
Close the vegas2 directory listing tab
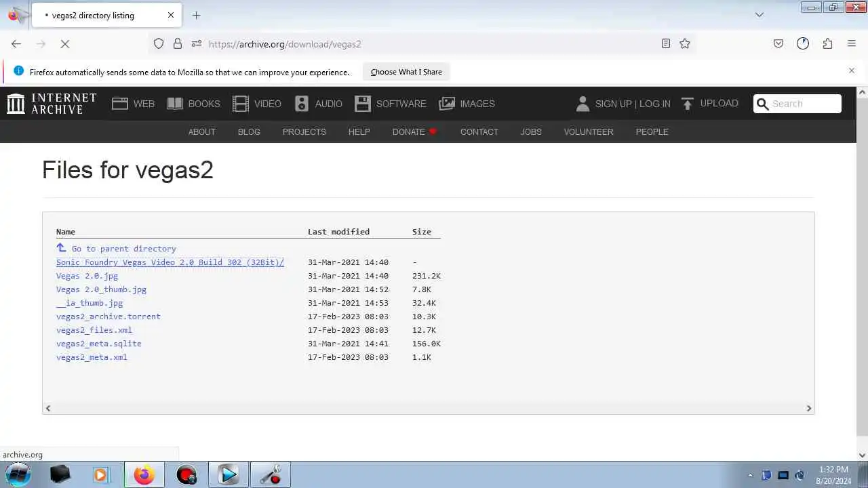point(171,15)
